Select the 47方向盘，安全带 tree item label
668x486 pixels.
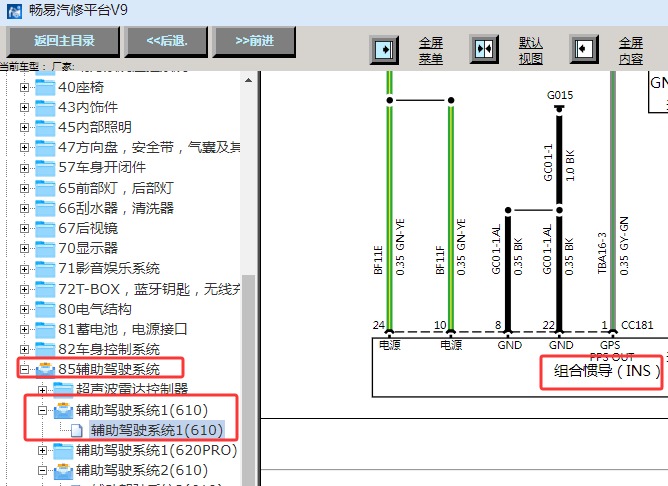(150, 147)
